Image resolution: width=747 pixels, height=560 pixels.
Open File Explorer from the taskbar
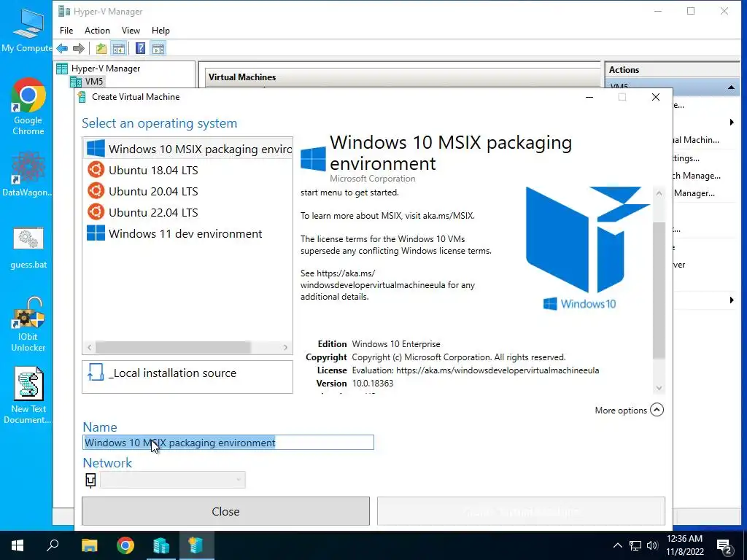pos(89,545)
